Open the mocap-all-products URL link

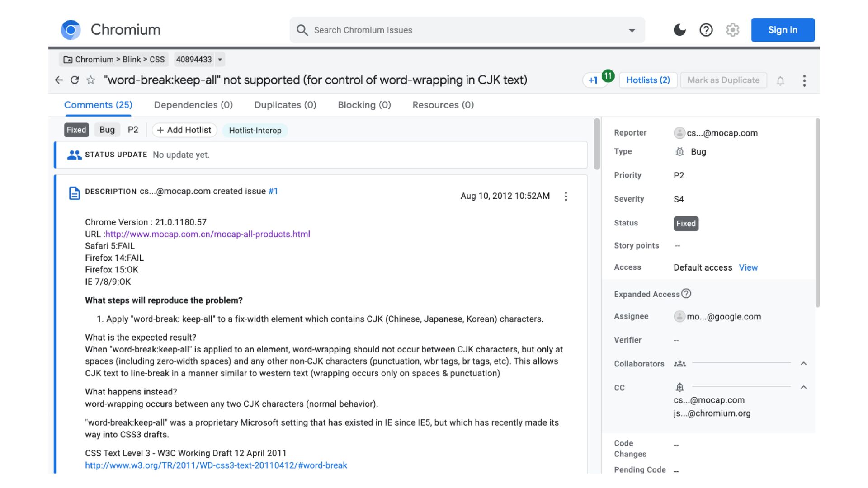point(208,234)
